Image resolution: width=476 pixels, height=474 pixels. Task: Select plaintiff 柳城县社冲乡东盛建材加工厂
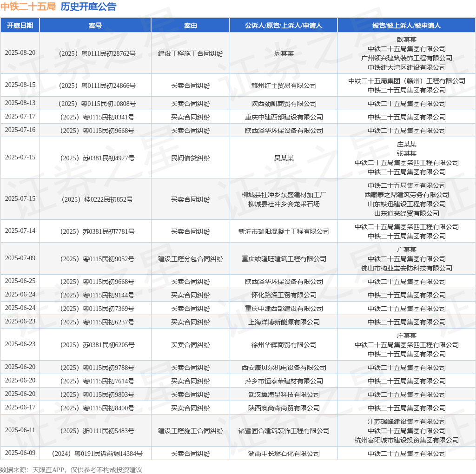point(284,195)
